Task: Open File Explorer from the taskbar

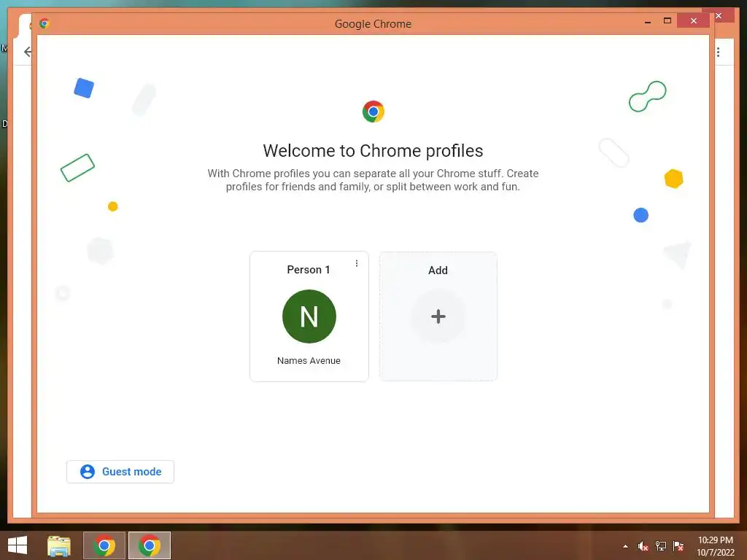Action: [x=59, y=545]
